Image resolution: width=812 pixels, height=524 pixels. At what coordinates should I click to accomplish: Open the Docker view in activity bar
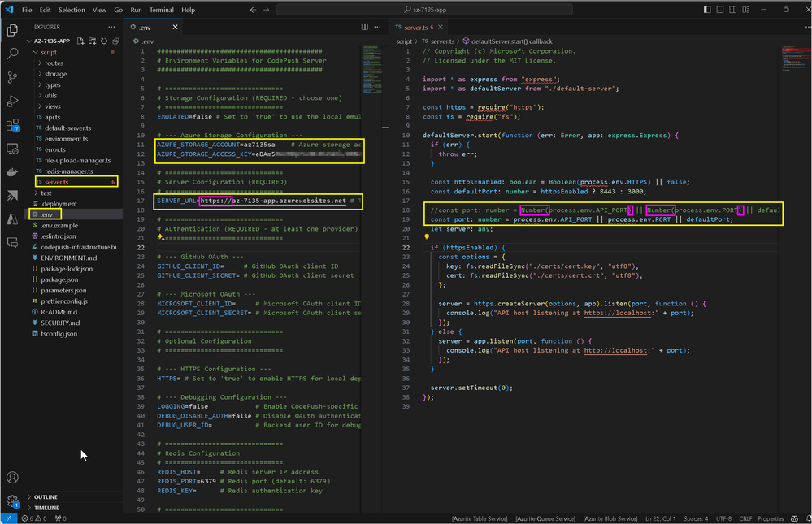point(12,172)
